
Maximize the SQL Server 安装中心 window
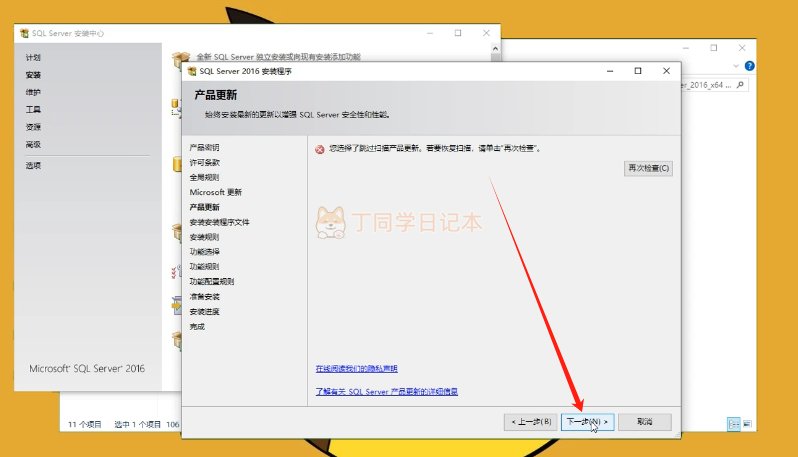[458, 33]
